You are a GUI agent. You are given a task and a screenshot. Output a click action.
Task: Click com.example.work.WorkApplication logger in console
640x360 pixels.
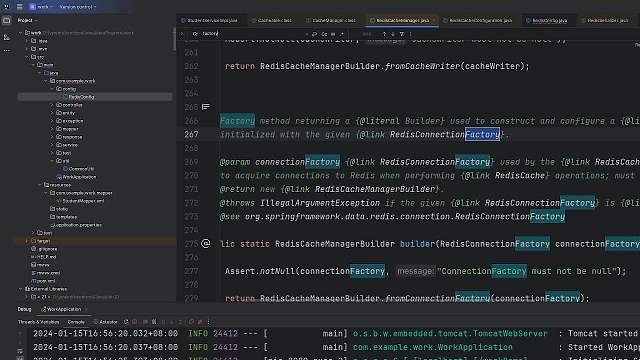click(433, 347)
